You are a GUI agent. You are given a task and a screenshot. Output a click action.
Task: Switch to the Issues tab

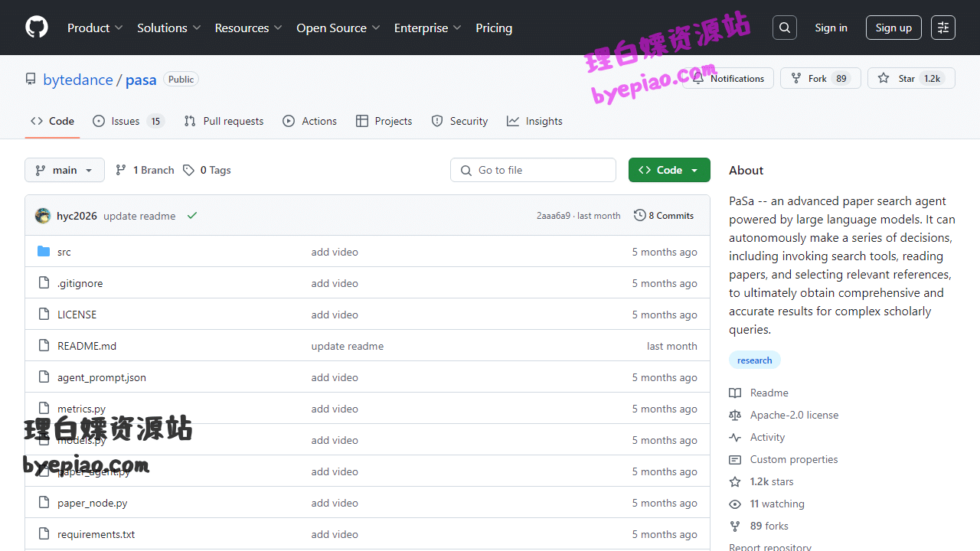129,121
